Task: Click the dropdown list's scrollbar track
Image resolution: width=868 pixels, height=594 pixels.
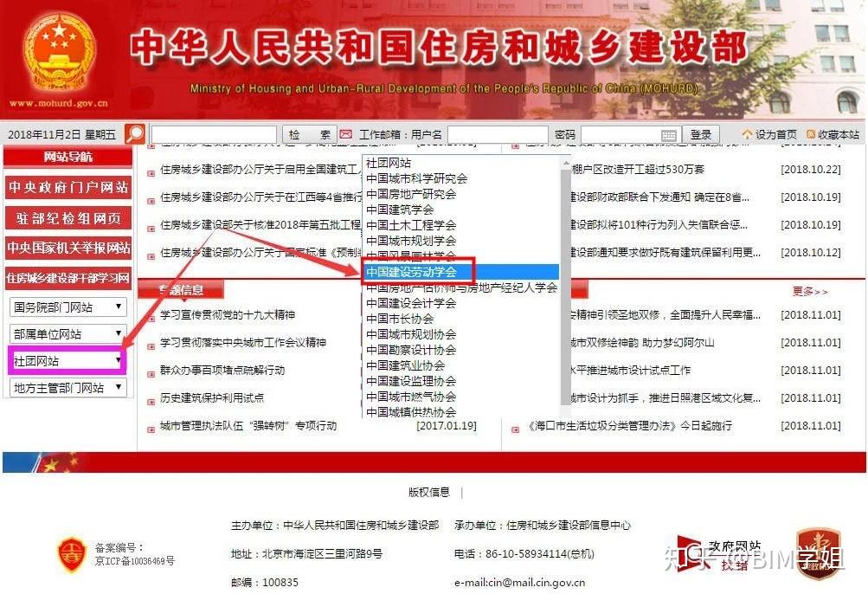Action: 566,288
